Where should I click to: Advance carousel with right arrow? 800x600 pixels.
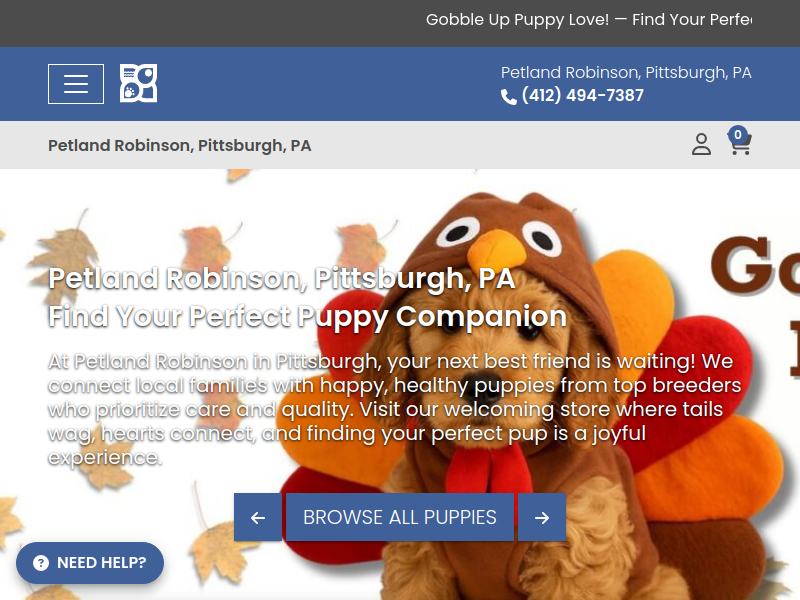(542, 517)
